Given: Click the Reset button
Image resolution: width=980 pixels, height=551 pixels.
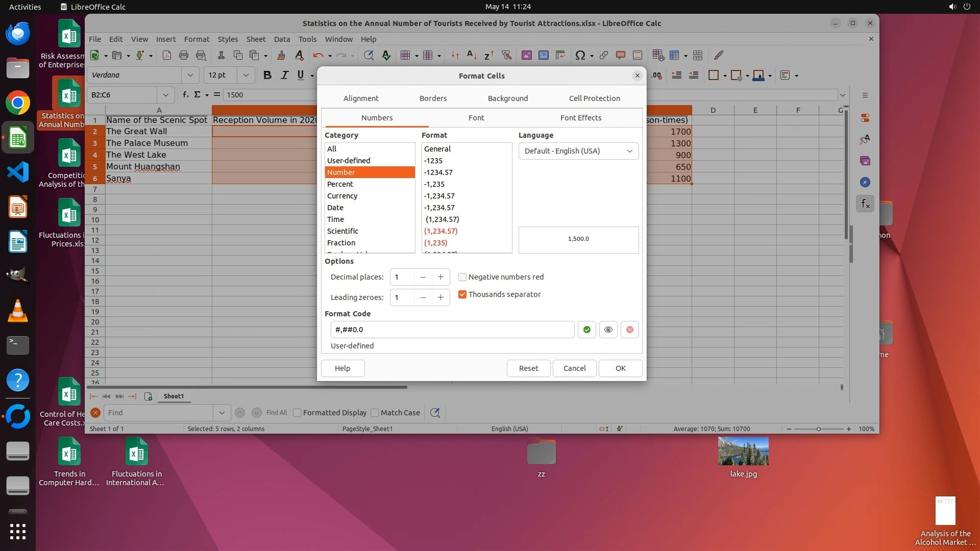Looking at the screenshot, I should [528, 368].
